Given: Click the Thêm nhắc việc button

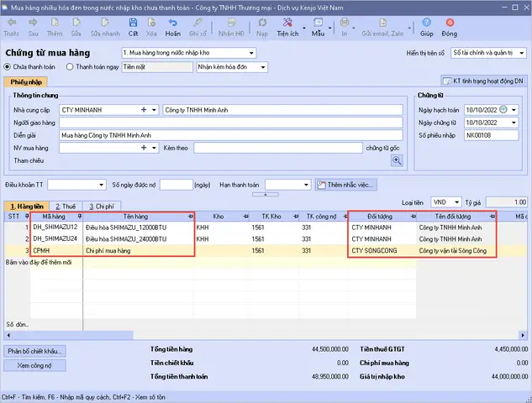Looking at the screenshot, I should (346, 184).
